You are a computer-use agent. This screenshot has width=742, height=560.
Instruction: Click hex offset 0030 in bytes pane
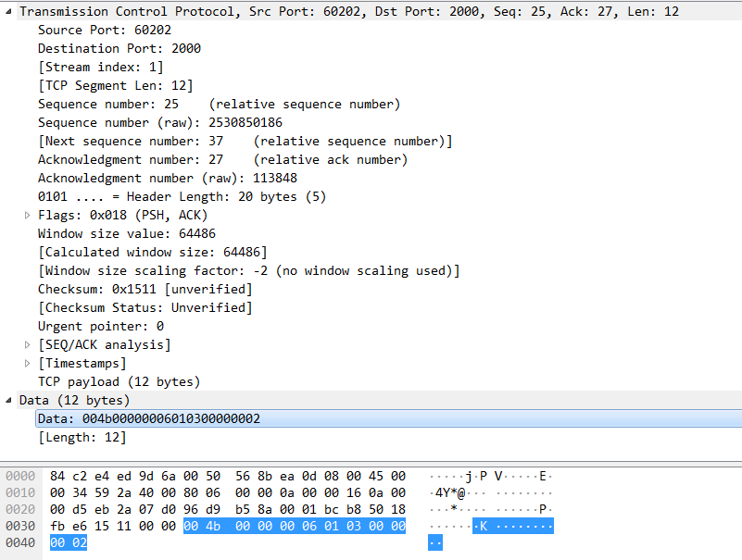[x=20, y=526]
